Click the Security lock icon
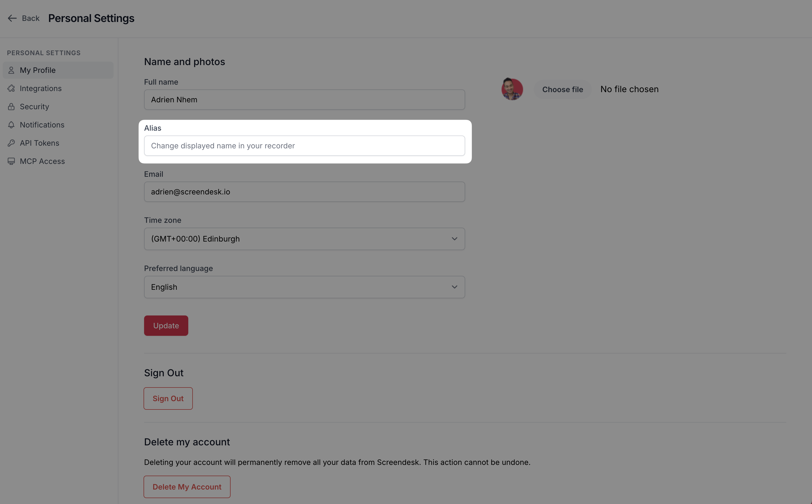 (11, 107)
